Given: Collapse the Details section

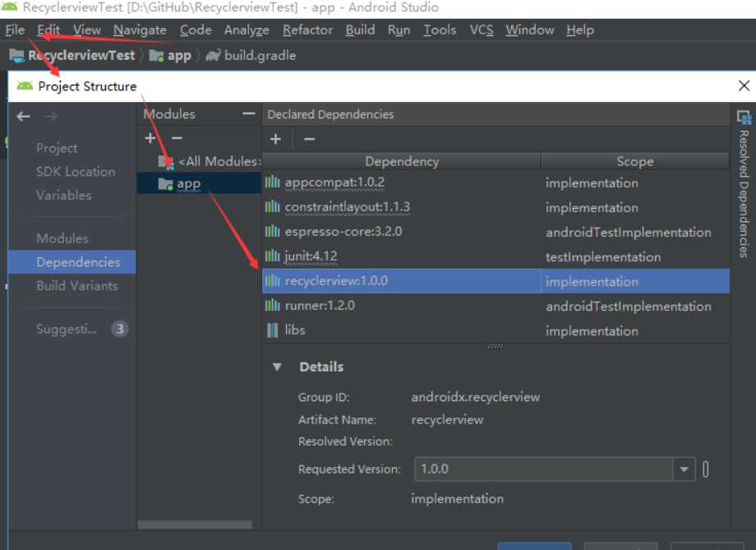Looking at the screenshot, I should (277, 367).
